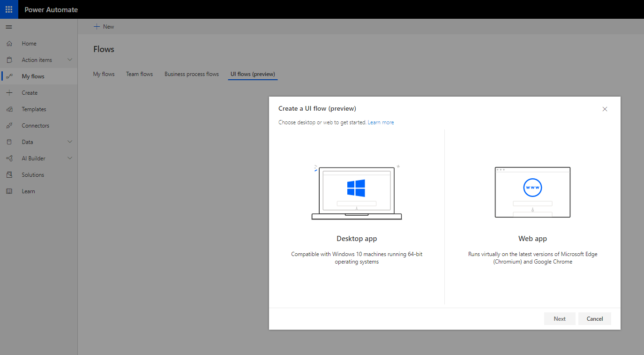Click the Power Automate title
The width and height of the screenshot is (644, 355).
tap(51, 9)
